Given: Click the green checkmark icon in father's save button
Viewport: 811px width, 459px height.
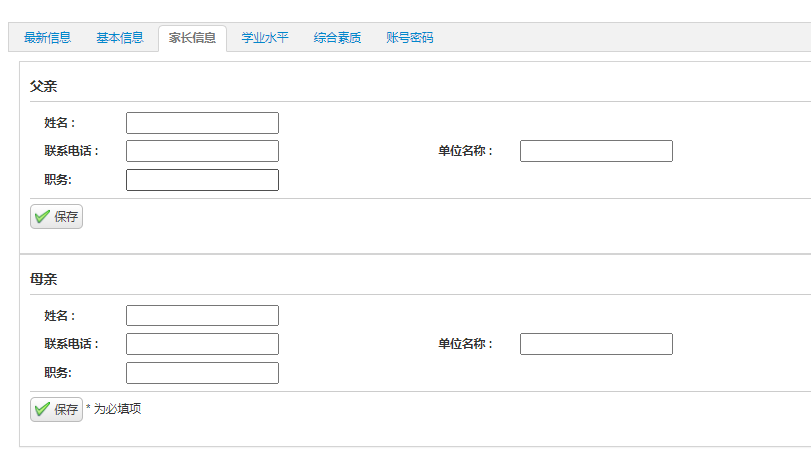Looking at the screenshot, I should (x=42, y=216).
